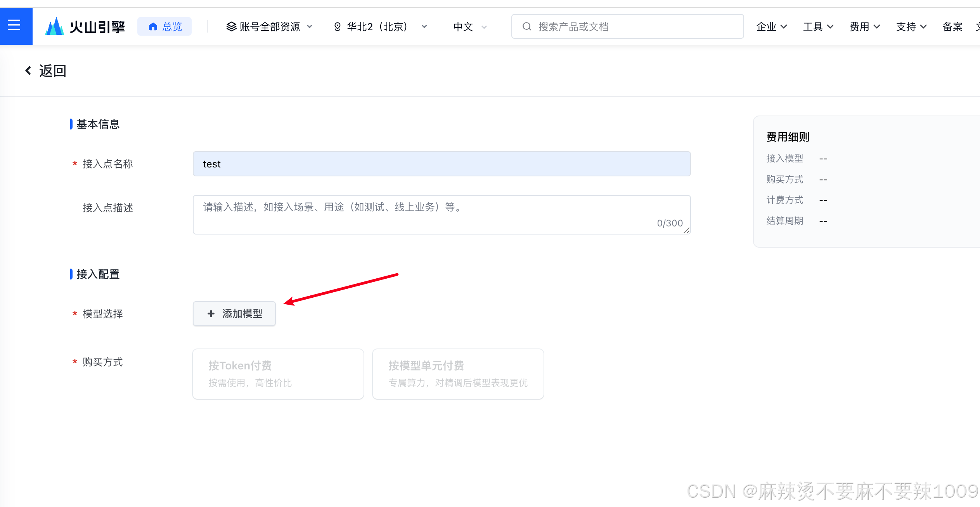The height and width of the screenshot is (507, 980).
Task: Click the back arrow next to 返回
Action: (28, 71)
